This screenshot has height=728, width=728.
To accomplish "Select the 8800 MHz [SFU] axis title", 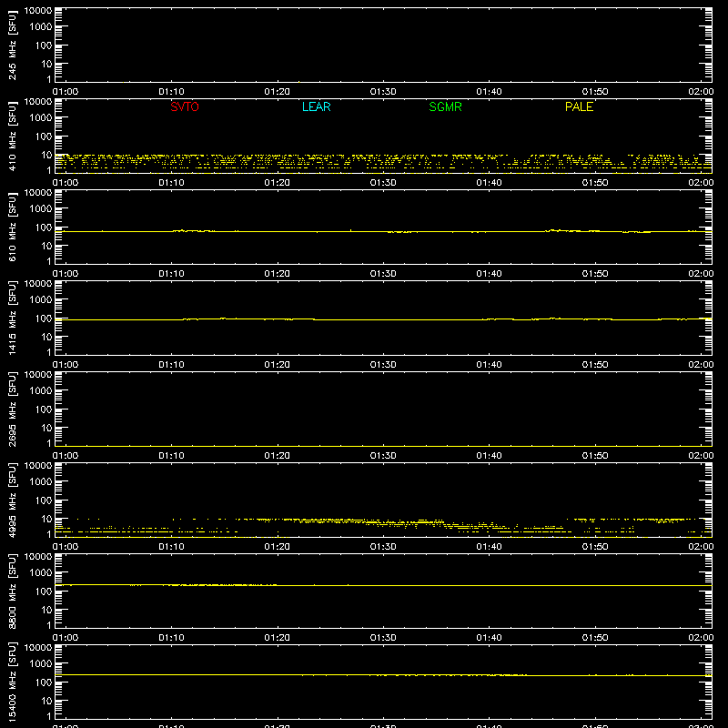I will click(12, 591).
